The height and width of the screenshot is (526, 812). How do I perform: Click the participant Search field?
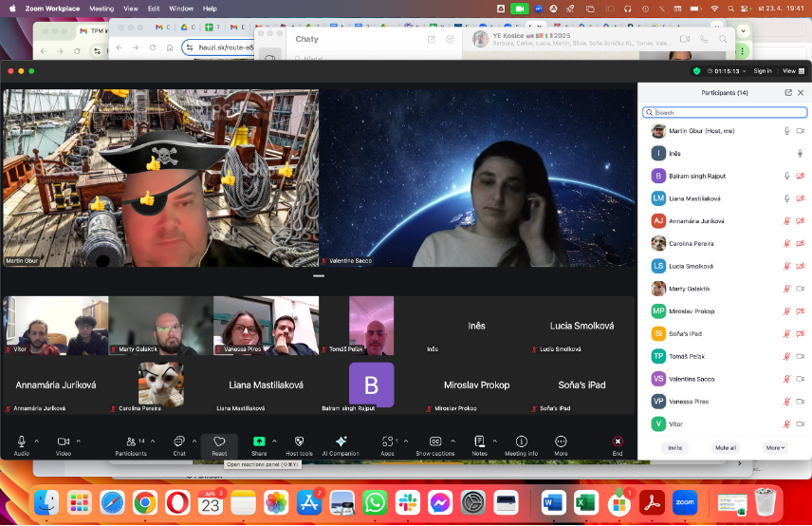tap(725, 112)
